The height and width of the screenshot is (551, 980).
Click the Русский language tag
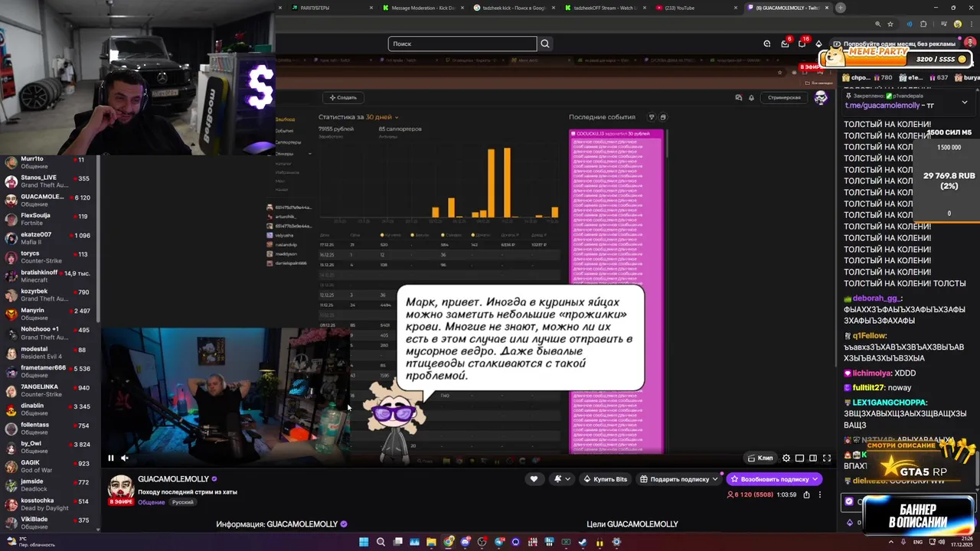[183, 502]
